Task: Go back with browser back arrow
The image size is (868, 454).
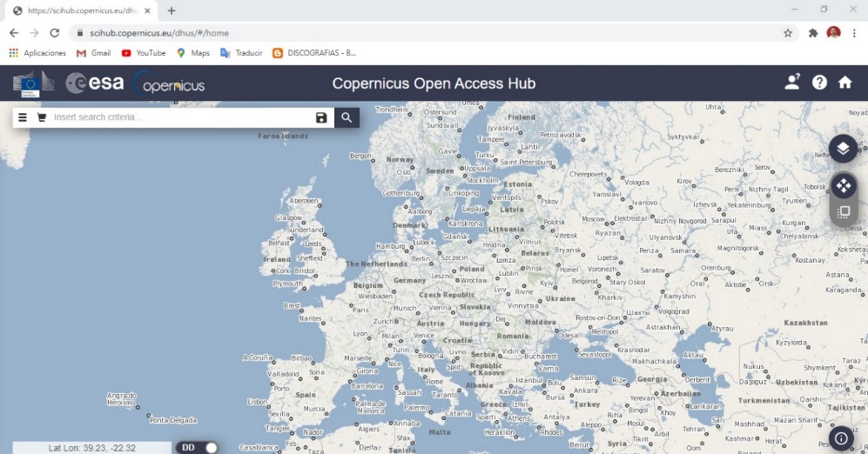Action: pos(14,33)
